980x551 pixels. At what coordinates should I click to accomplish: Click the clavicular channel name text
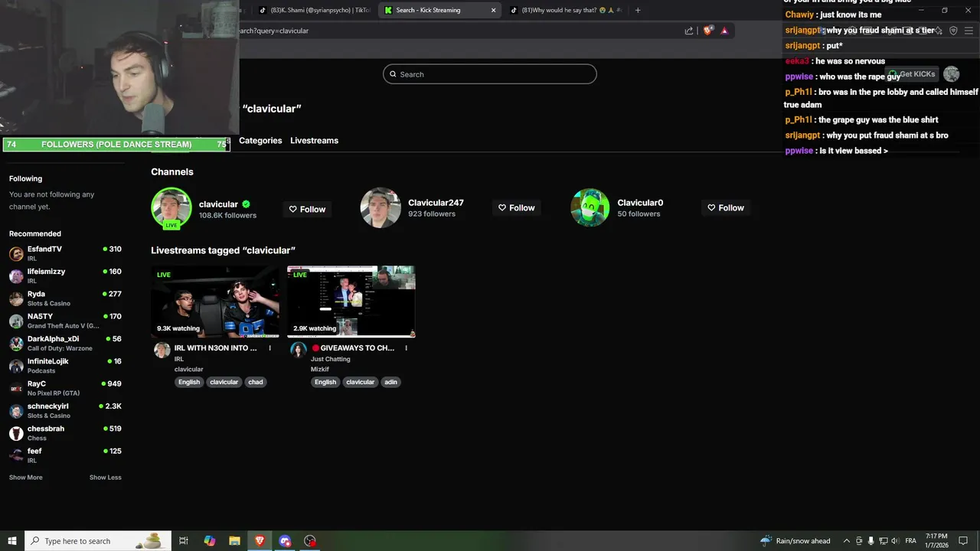pyautogui.click(x=218, y=204)
